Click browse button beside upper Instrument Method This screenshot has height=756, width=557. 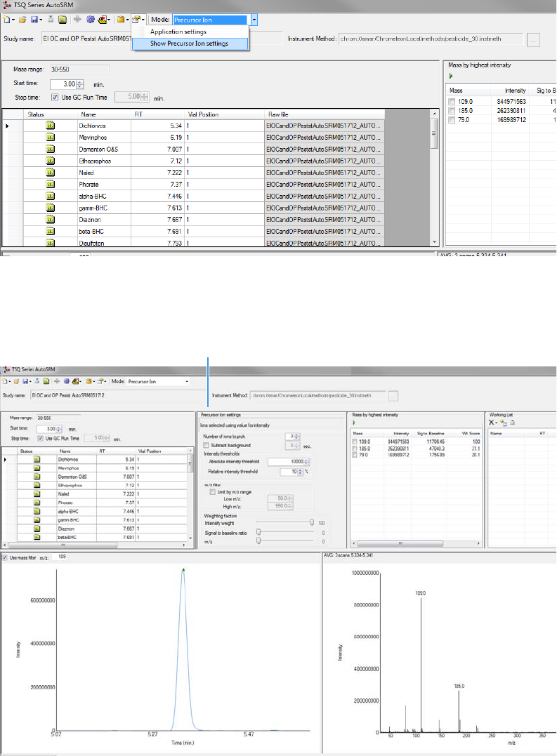533,39
